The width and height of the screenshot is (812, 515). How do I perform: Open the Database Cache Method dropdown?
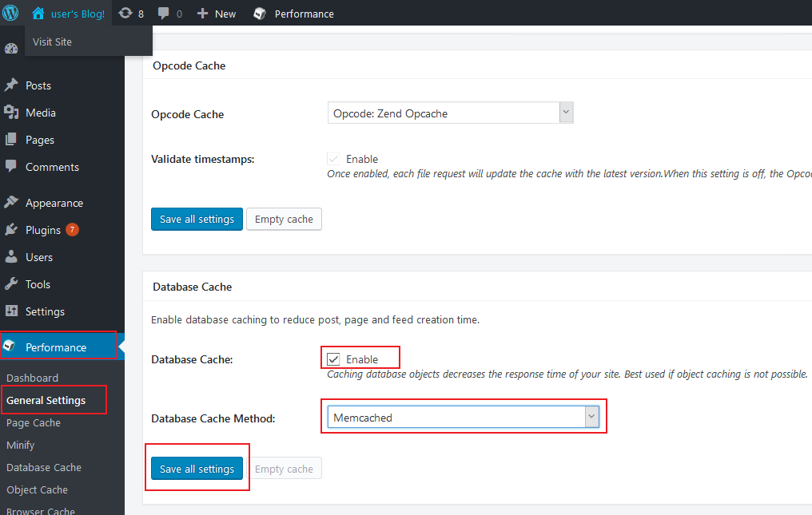tap(463, 417)
